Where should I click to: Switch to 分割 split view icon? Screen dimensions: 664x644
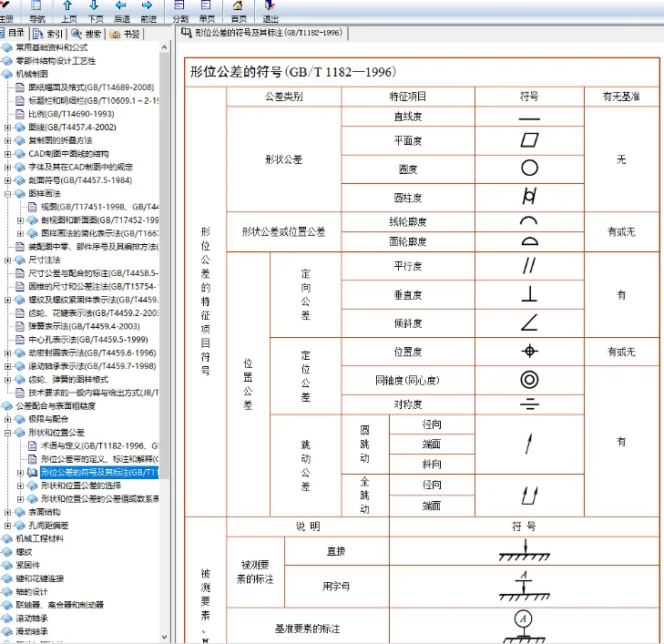pos(179,6)
